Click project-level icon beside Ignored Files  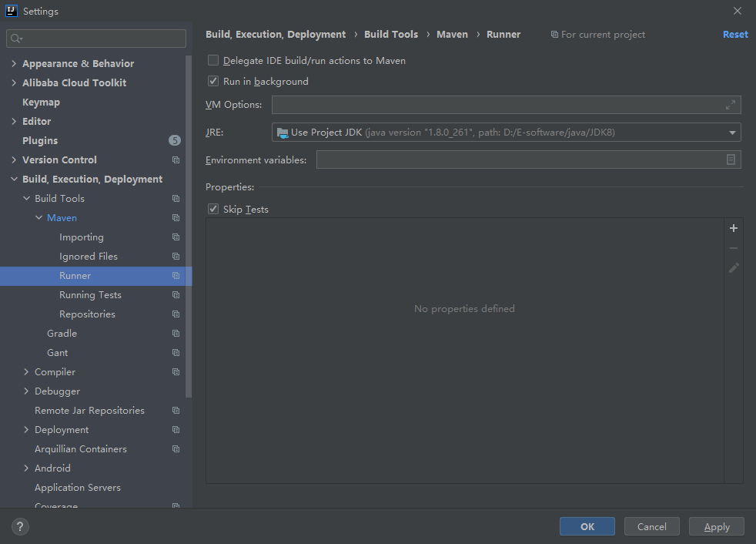pos(176,257)
